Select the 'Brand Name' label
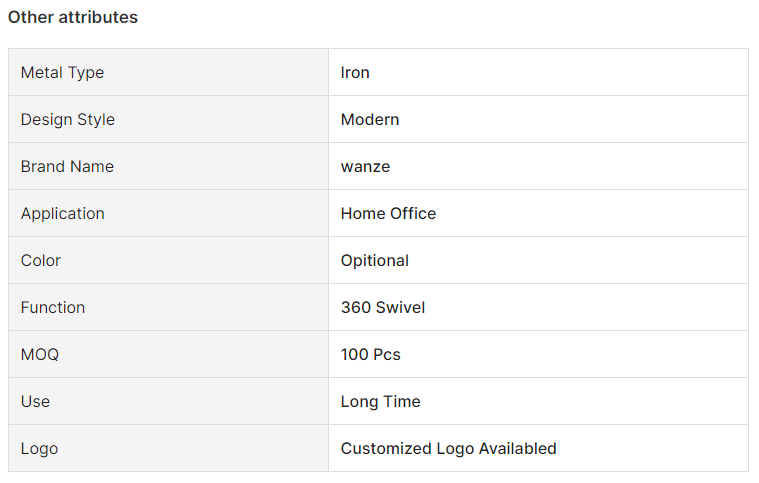The image size is (759, 483). tap(67, 166)
